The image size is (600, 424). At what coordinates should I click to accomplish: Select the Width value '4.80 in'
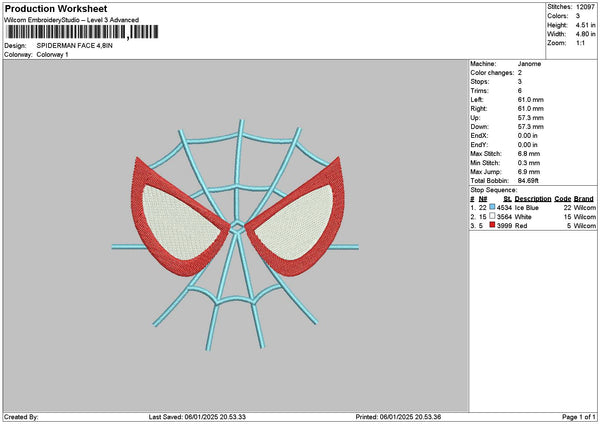(585, 34)
